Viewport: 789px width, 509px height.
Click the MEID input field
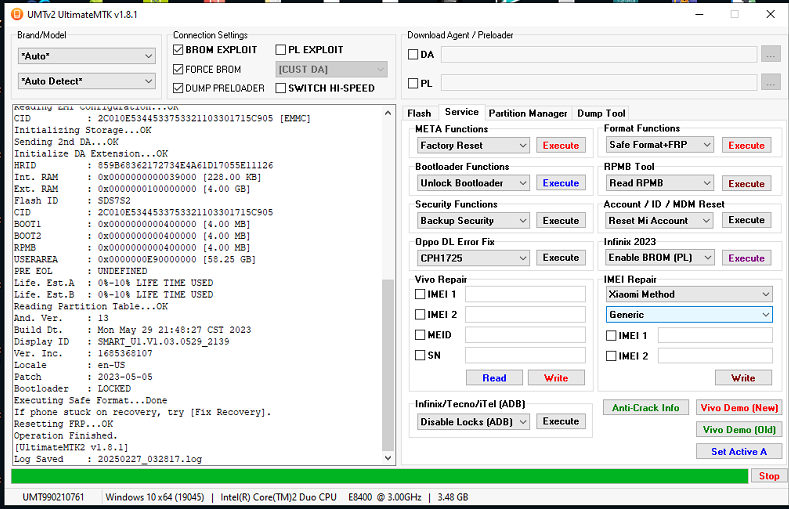tap(525, 334)
